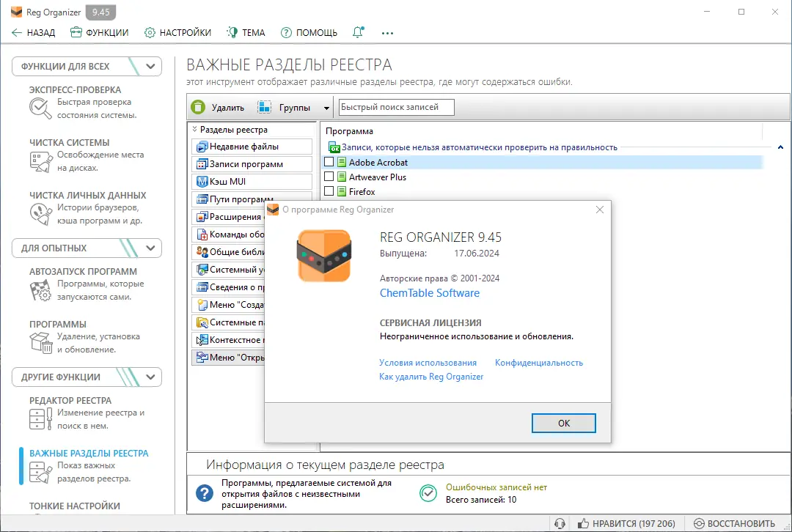Open the Конфиденциальность link
Image resolution: width=792 pixels, height=532 pixels.
point(539,363)
